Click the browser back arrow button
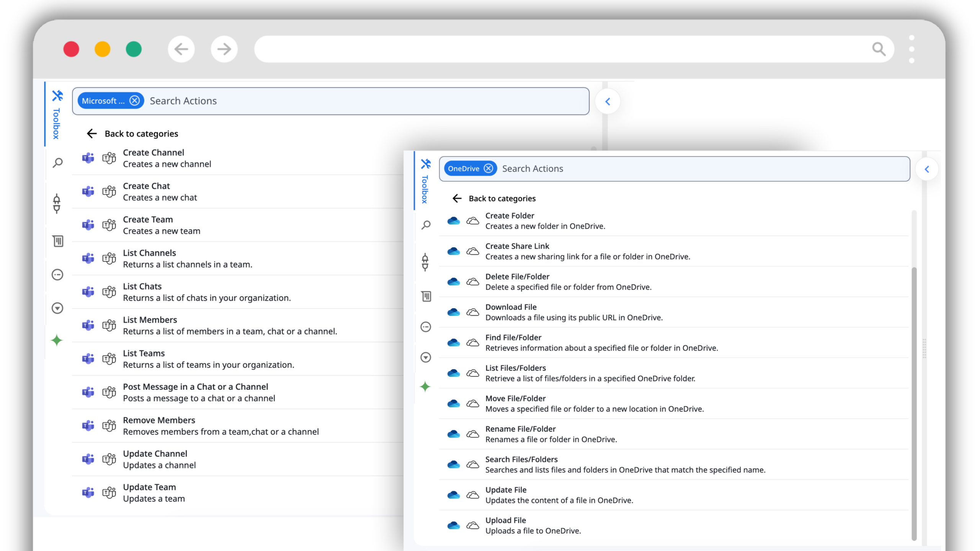 click(x=181, y=49)
